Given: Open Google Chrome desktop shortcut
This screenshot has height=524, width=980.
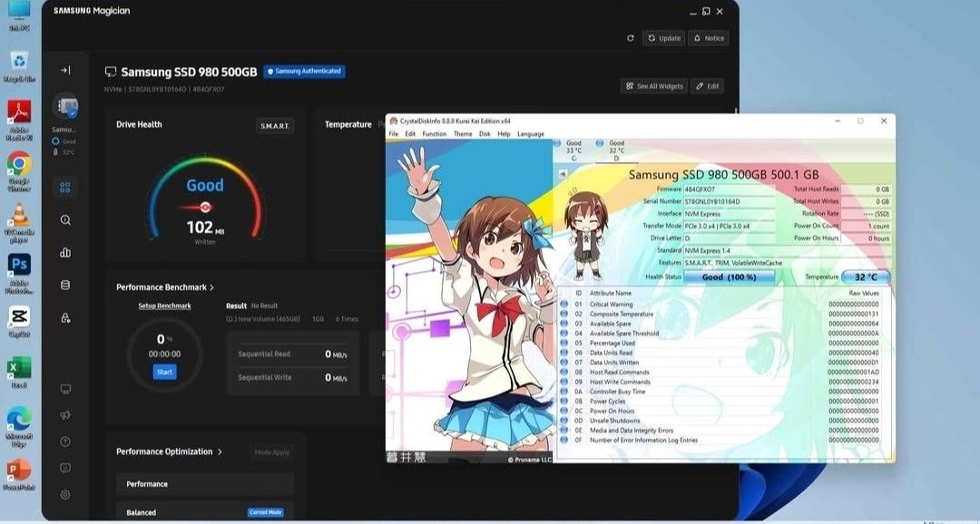Looking at the screenshot, I should 19,170.
